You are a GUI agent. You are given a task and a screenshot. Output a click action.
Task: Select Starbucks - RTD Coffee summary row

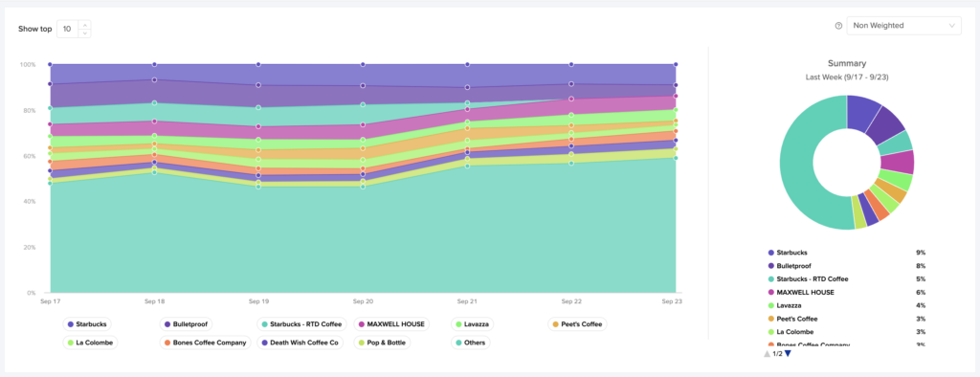click(847, 278)
